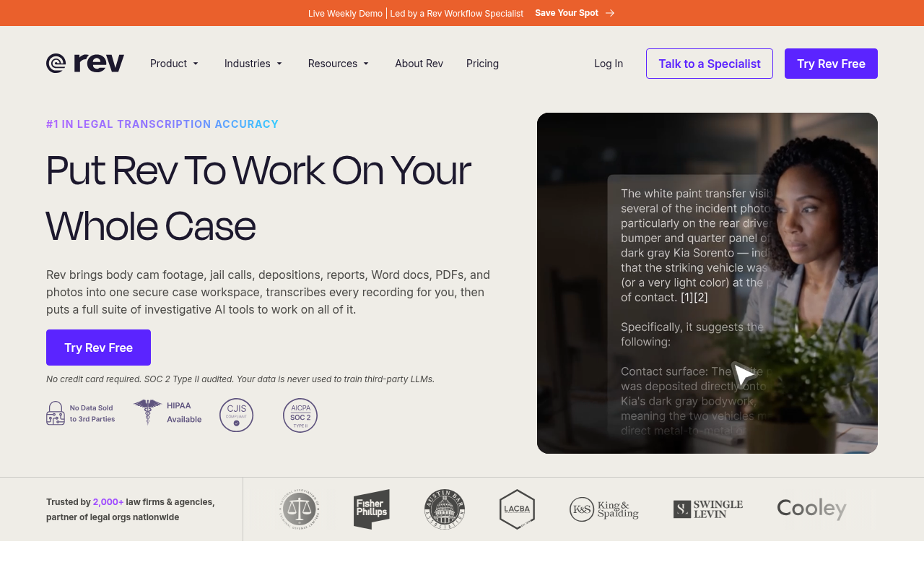Click the CJIS Compliant circular badge
Image resolution: width=924 pixels, height=578 pixels.
coord(237,415)
